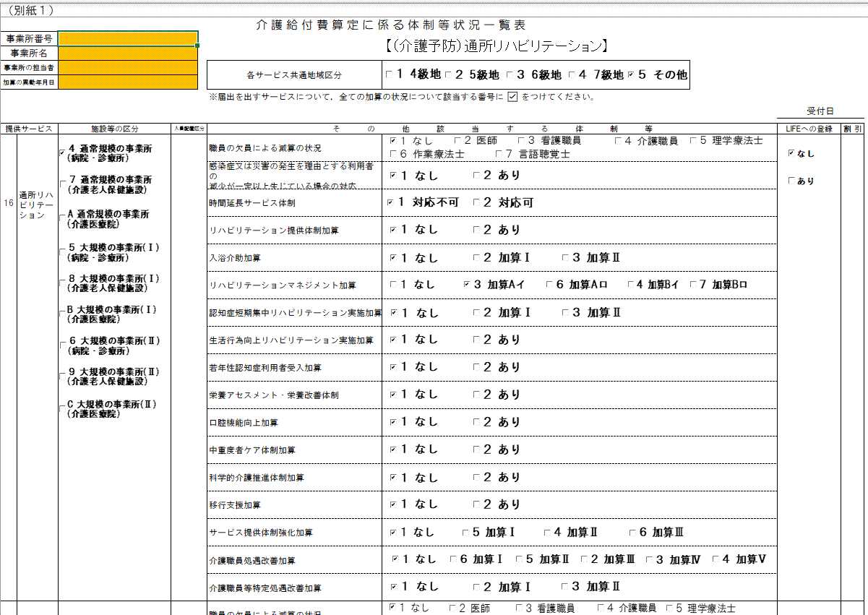
Task: Check '2 あり' for 中重度者ケア体制加算
Action: [x=476, y=450]
